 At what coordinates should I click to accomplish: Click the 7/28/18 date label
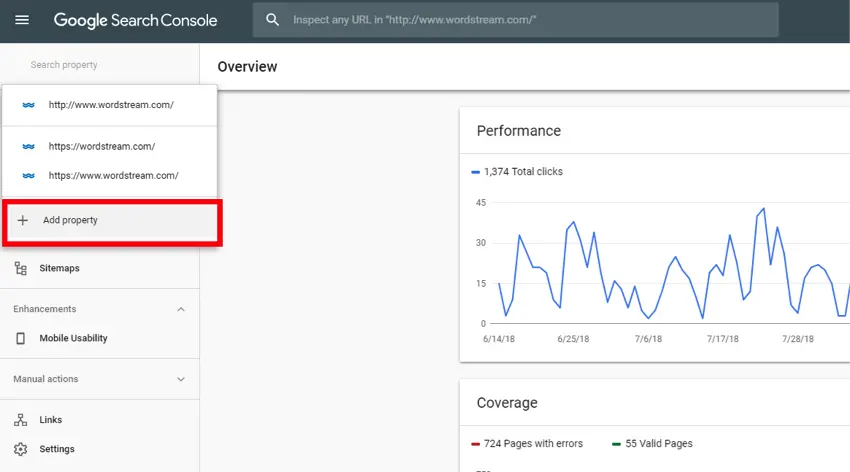point(797,339)
